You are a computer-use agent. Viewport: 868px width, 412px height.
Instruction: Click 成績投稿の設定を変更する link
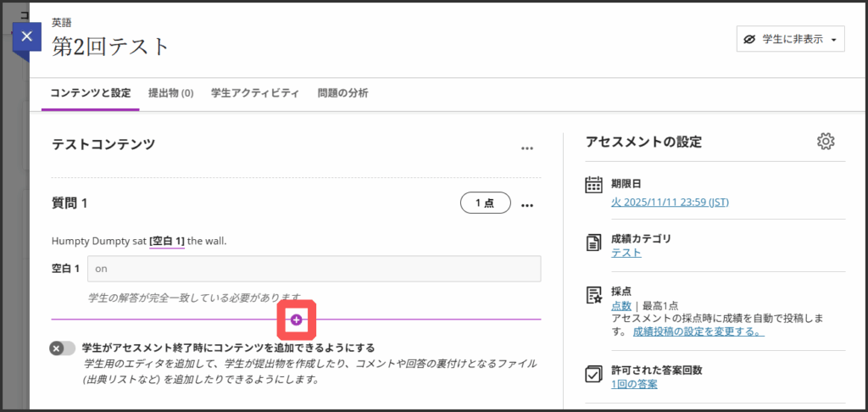[698, 331]
